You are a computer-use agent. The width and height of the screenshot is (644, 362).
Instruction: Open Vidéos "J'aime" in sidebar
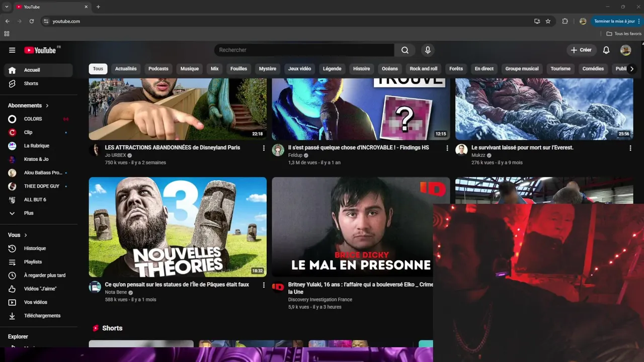pyautogui.click(x=38, y=289)
